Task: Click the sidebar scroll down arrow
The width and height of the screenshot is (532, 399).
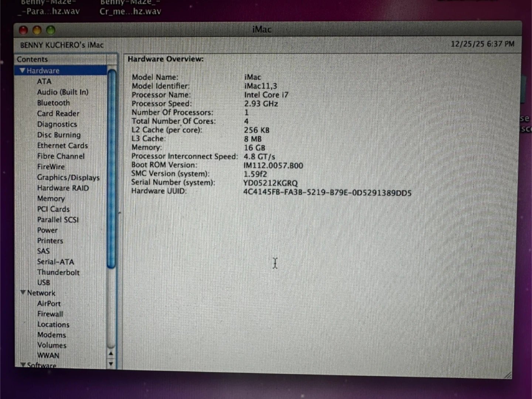Action: [111, 364]
